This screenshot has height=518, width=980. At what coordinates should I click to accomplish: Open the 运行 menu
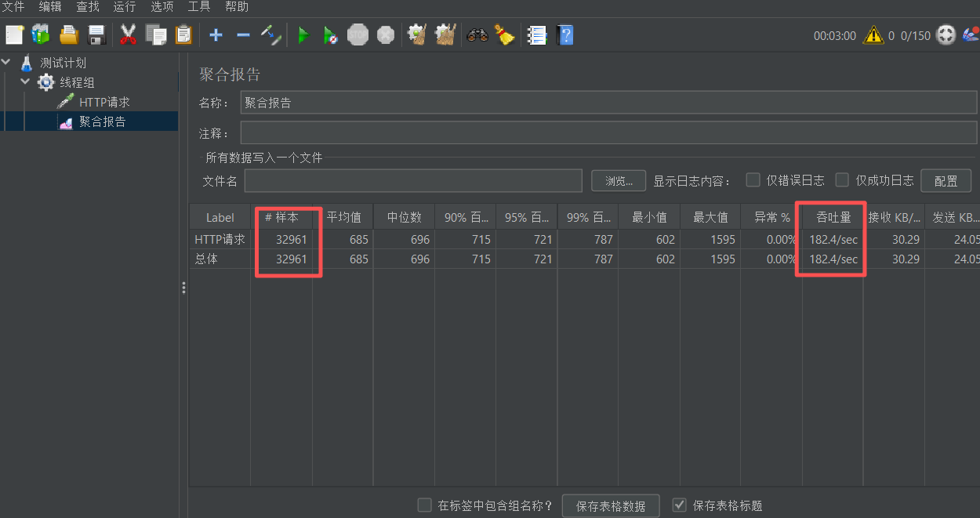pos(124,7)
